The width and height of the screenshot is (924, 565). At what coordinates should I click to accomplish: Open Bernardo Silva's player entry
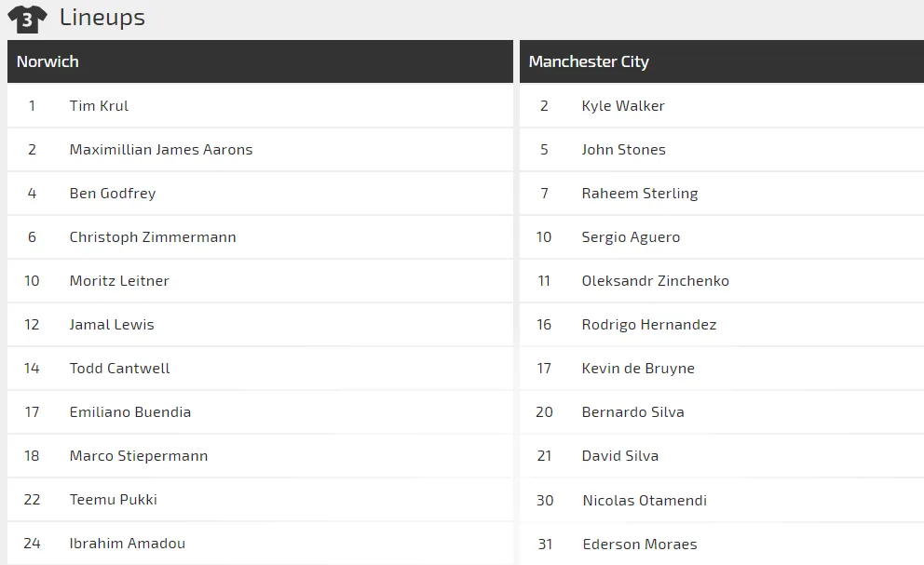click(633, 411)
